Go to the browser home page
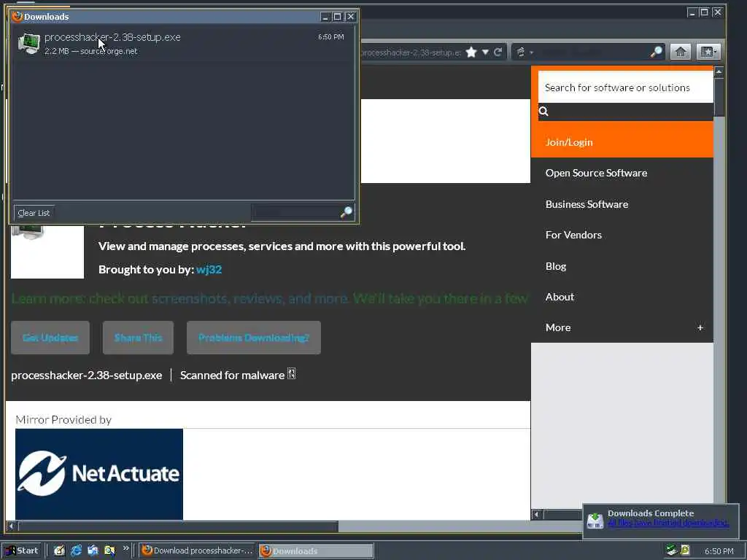This screenshot has width=747, height=560. click(681, 52)
